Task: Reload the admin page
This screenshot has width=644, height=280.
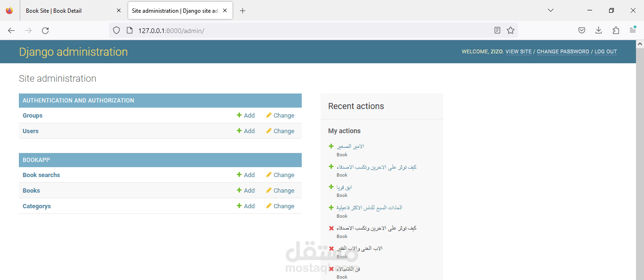Action: (x=45, y=30)
